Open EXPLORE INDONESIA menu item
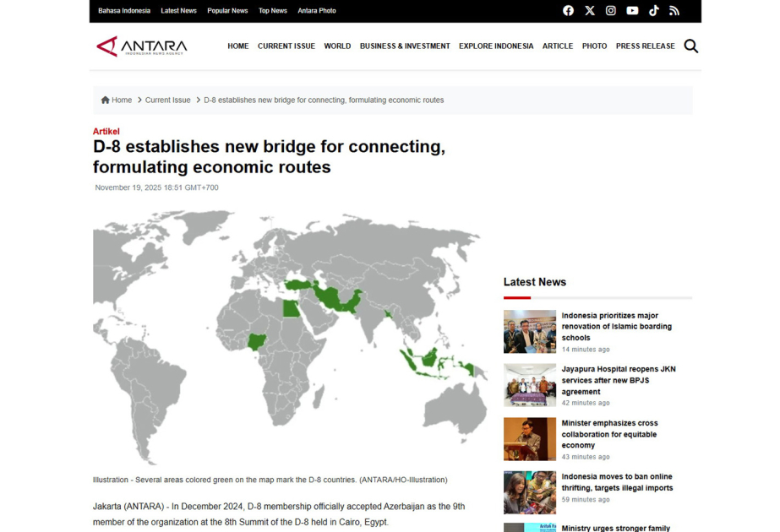780x532 pixels. tap(496, 46)
